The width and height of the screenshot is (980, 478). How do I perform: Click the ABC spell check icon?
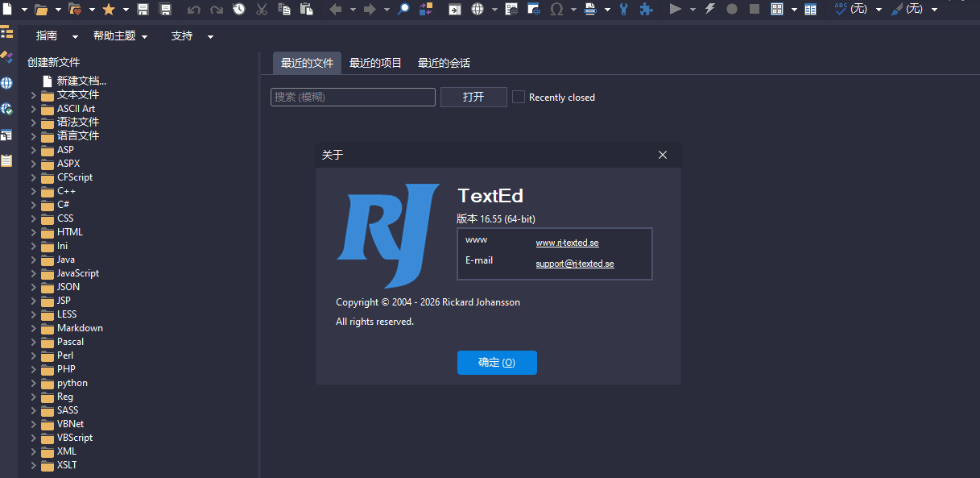click(841, 9)
